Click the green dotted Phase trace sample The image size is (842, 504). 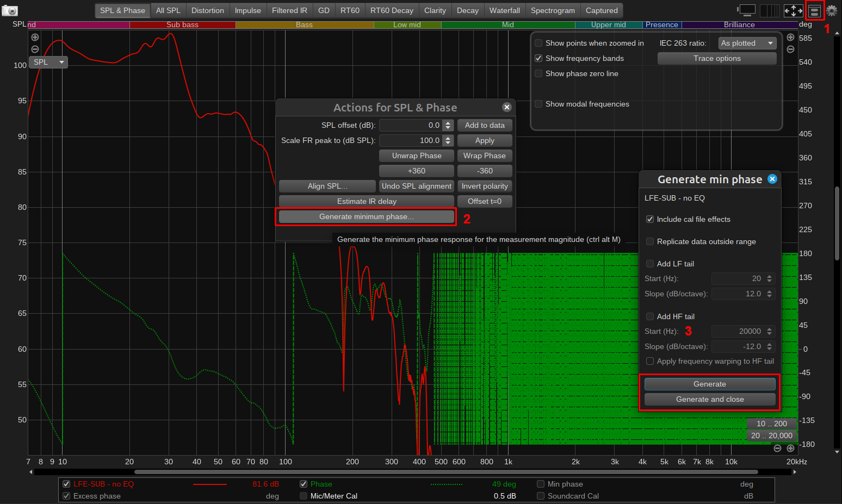click(447, 484)
